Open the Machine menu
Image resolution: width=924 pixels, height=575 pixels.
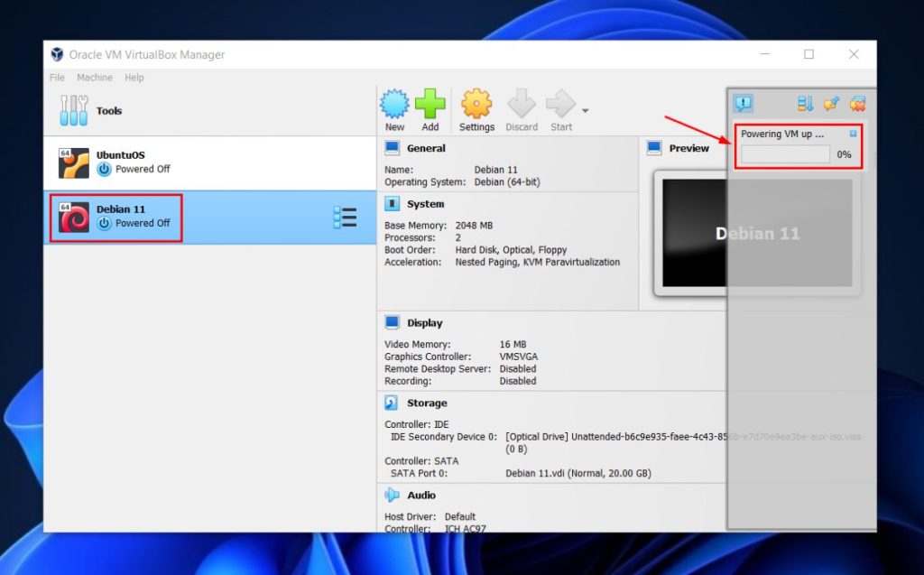tap(94, 78)
